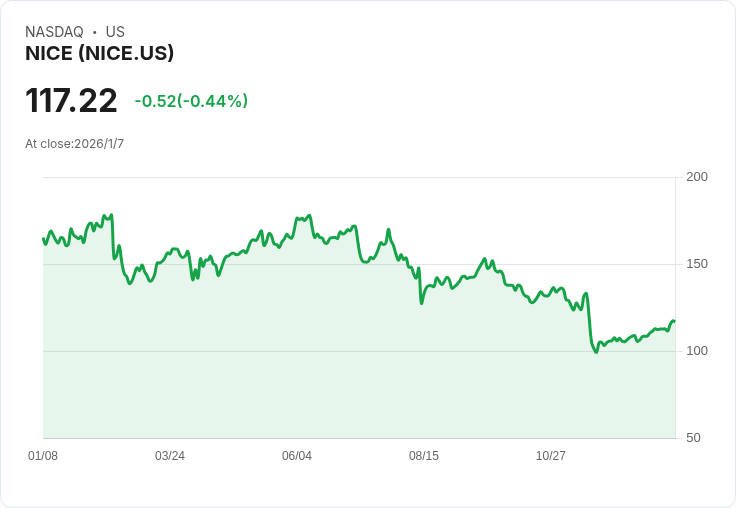The image size is (736, 508).
Task: Click the 117.22 current price
Action: coord(71,101)
